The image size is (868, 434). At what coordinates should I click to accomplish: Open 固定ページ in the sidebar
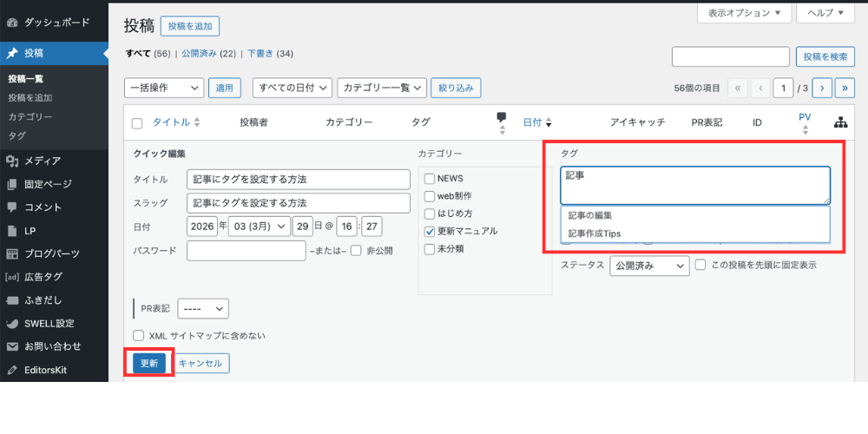click(48, 184)
